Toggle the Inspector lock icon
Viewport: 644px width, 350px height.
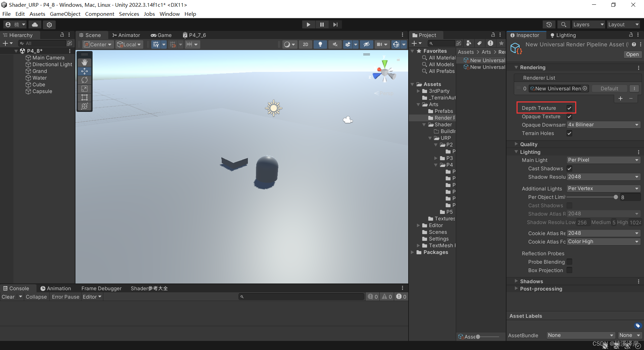pos(631,35)
